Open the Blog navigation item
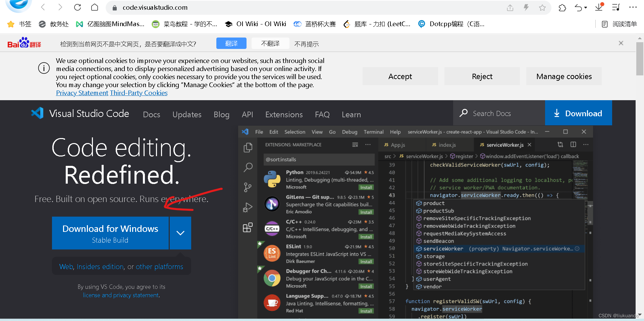 point(222,115)
